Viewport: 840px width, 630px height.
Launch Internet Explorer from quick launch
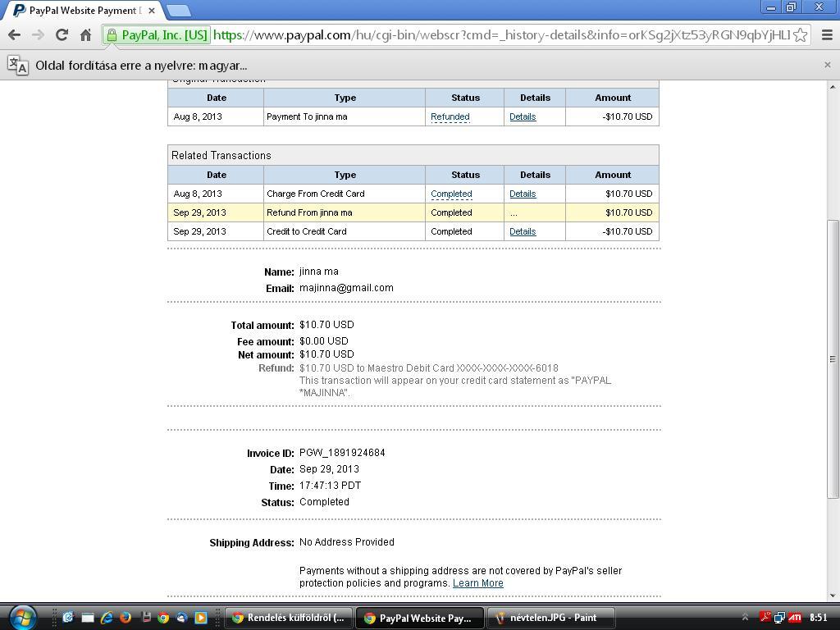point(106,618)
